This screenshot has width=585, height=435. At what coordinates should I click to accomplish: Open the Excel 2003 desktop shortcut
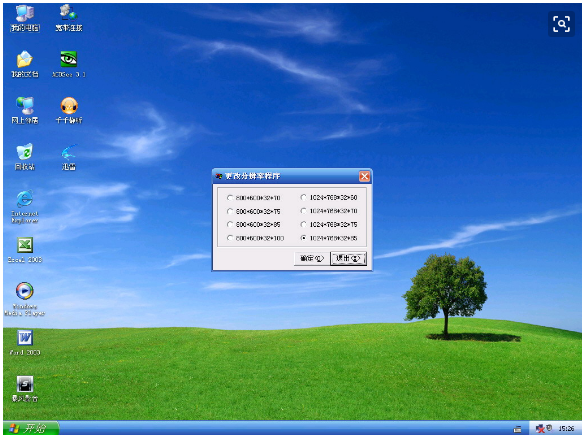click(25, 250)
